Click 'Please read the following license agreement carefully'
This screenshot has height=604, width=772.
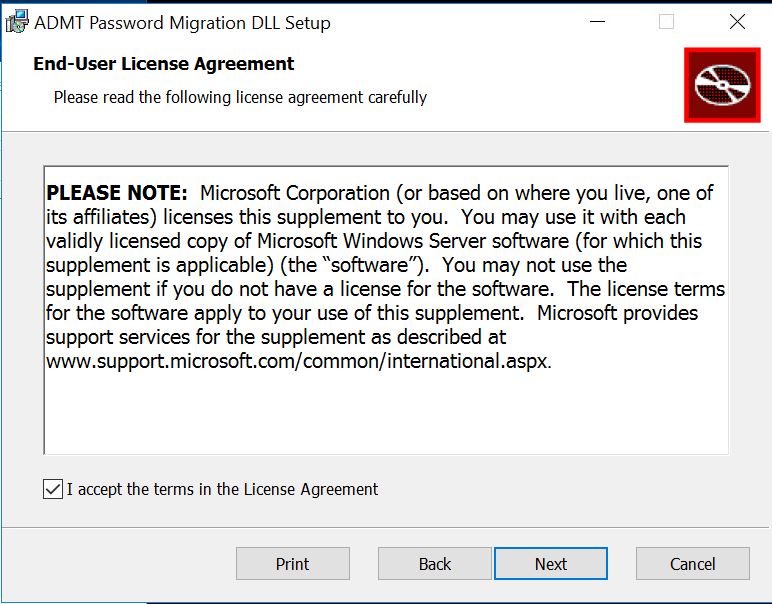(240, 97)
